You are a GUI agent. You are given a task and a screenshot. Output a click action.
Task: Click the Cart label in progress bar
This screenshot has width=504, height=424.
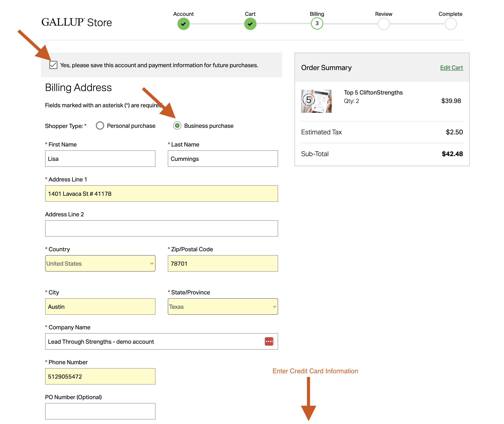click(x=250, y=14)
